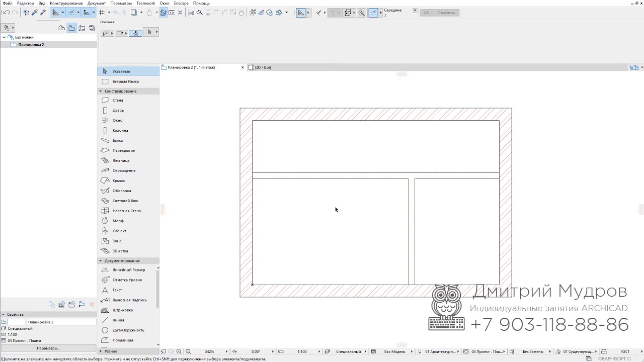Viewport: 644px width, 362px height.
Task: Click the Undo arrow in the toolbar
Action: click(6, 13)
